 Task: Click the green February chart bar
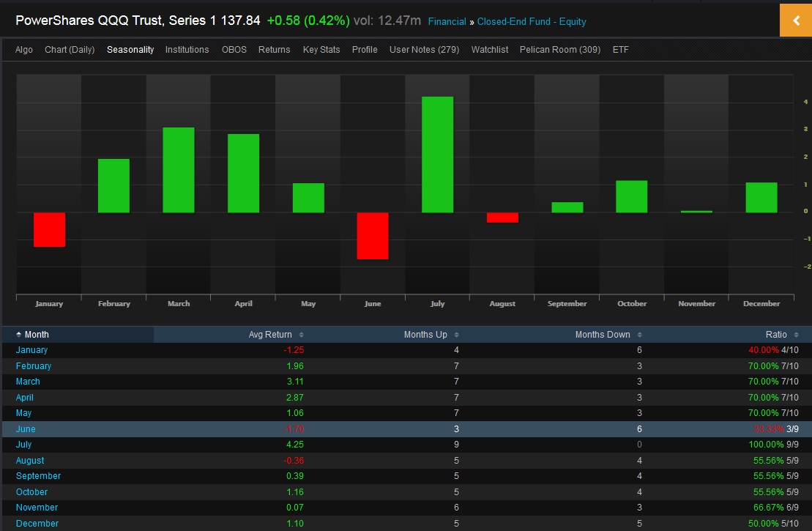click(x=114, y=185)
